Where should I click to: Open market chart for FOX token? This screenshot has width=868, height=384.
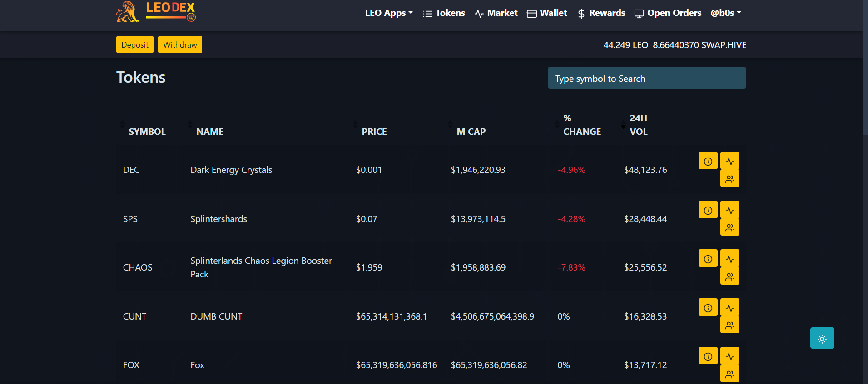730,356
